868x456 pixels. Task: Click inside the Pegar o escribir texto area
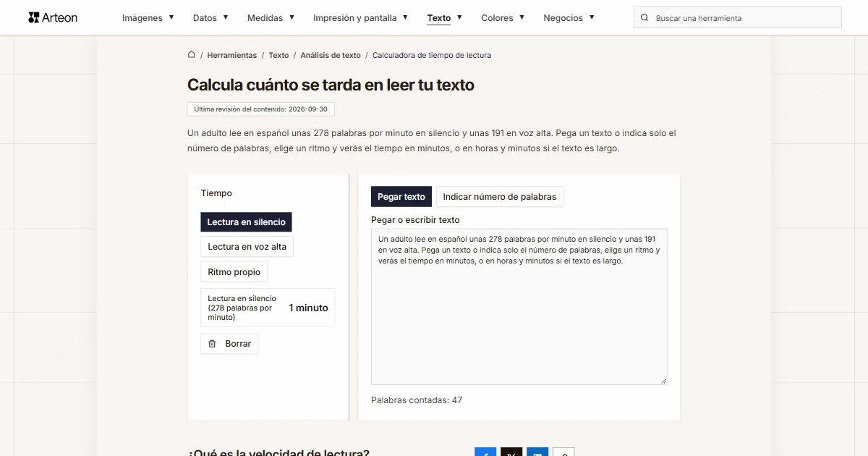pyautogui.click(x=519, y=307)
